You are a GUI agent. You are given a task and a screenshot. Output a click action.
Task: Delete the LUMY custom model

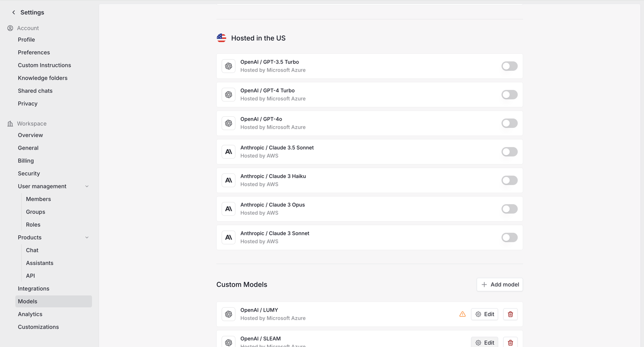tap(510, 314)
